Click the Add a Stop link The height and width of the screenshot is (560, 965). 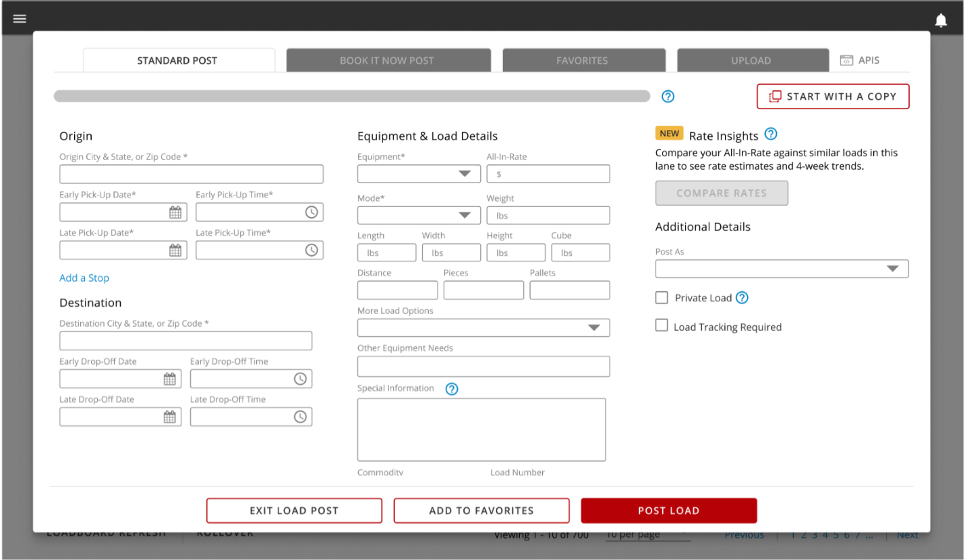(84, 278)
